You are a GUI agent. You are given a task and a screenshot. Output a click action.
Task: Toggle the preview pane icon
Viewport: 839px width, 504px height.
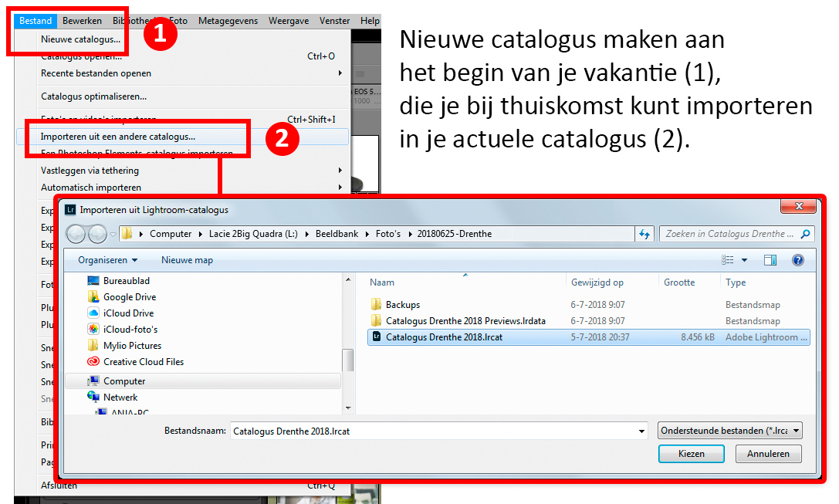(x=770, y=259)
